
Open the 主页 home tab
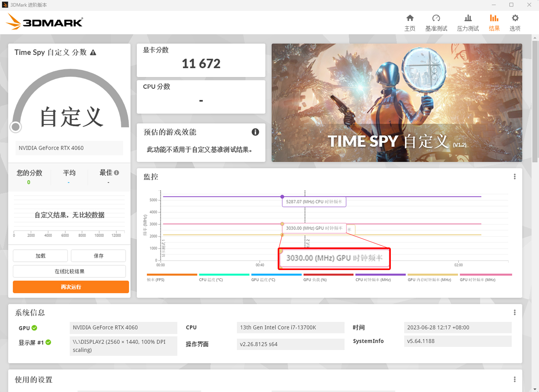point(410,23)
